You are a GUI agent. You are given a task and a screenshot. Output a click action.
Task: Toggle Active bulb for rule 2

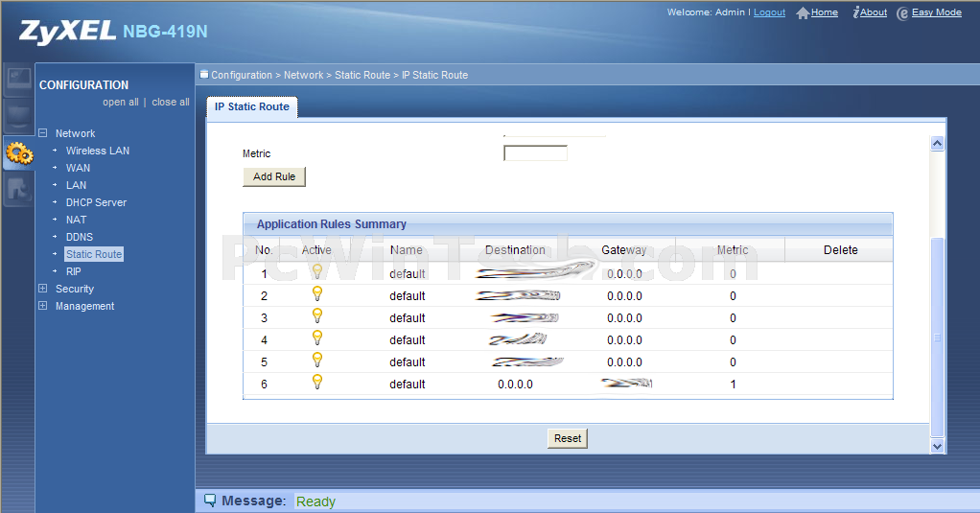[x=316, y=293]
